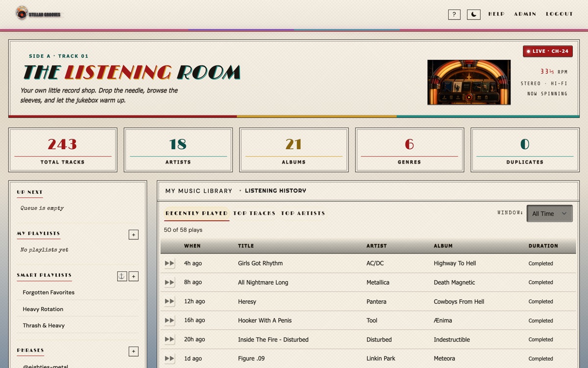The width and height of the screenshot is (588, 368).
Task: Click the '50 of 58 plays' text
Action: [183, 230]
